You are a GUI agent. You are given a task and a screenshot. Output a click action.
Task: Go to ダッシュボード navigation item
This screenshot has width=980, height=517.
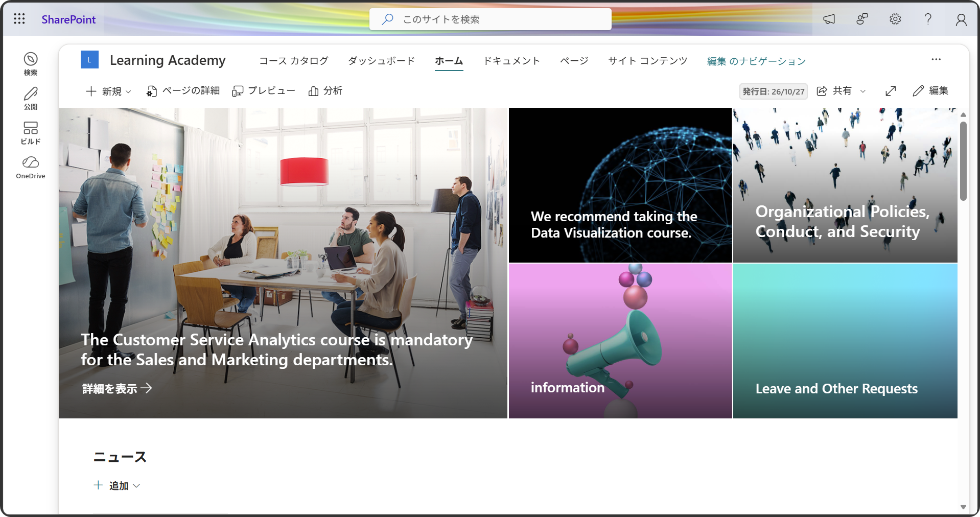point(381,61)
